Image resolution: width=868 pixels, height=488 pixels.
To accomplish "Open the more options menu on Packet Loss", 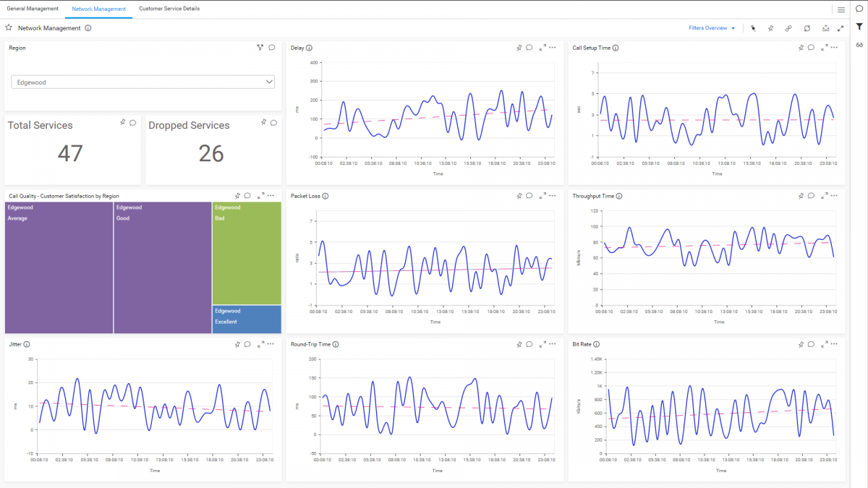I will click(553, 195).
